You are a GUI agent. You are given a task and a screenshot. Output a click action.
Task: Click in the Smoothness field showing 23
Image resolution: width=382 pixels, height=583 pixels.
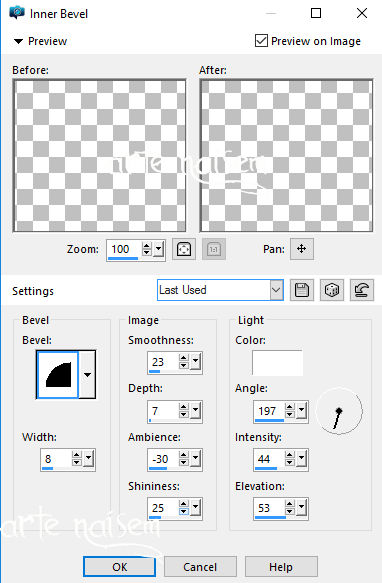point(163,361)
